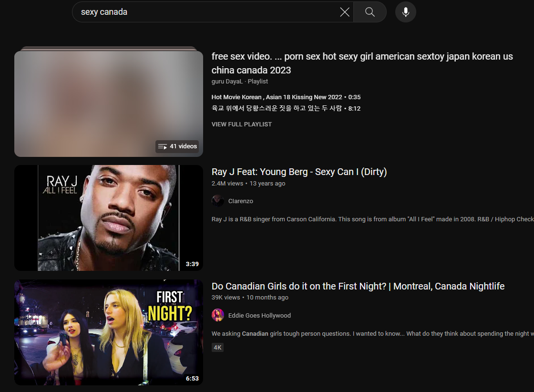Open the blurred playlist thumbnail with 41 videos
The width and height of the screenshot is (534, 392).
(109, 103)
